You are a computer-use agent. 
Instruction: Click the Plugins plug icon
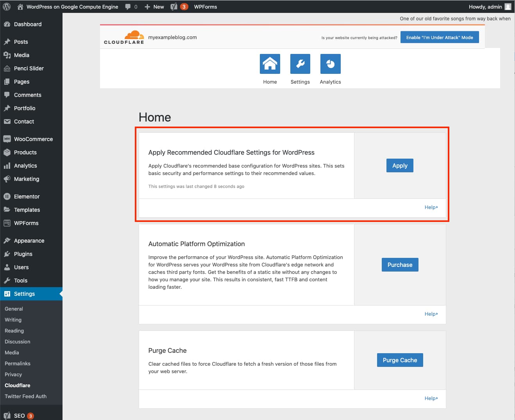[7, 254]
